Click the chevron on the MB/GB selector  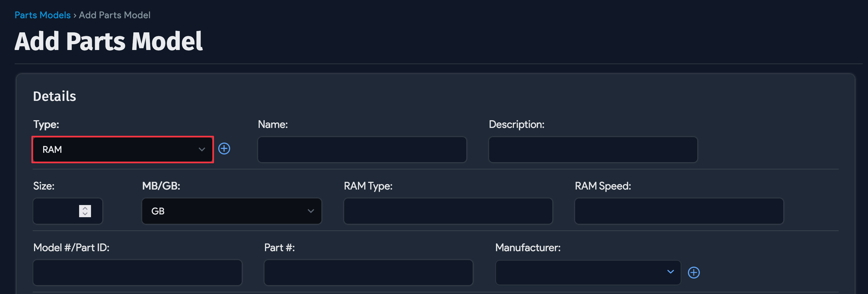pyautogui.click(x=311, y=211)
